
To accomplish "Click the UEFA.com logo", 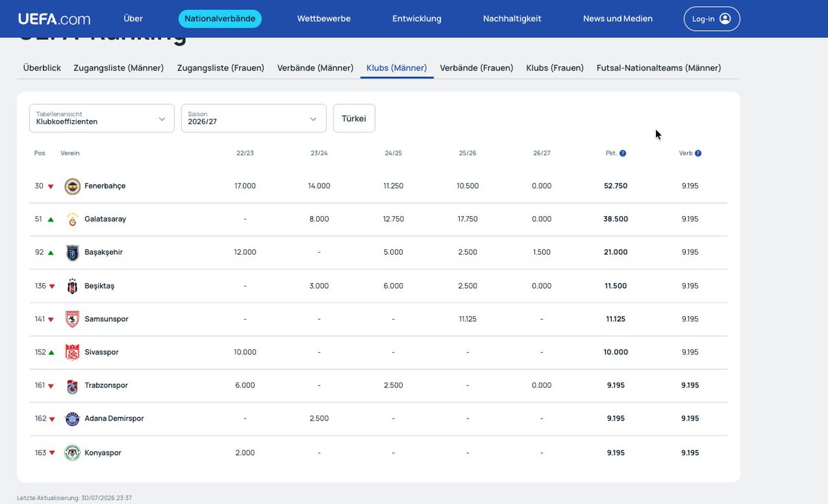I will pos(55,19).
